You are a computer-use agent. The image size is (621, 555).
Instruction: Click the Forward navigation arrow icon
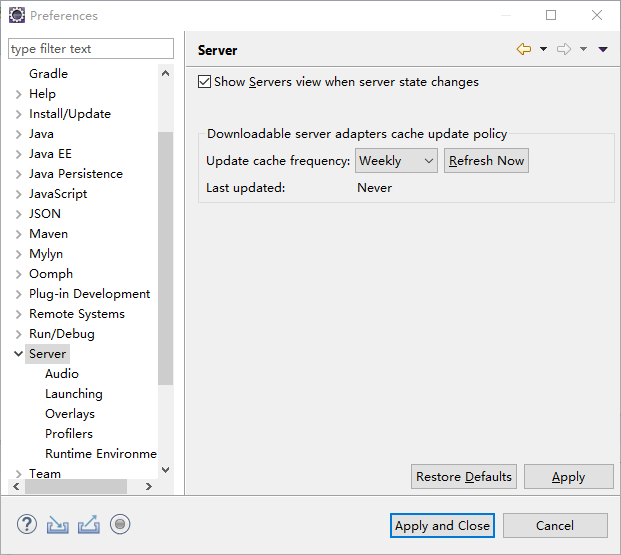click(x=564, y=49)
